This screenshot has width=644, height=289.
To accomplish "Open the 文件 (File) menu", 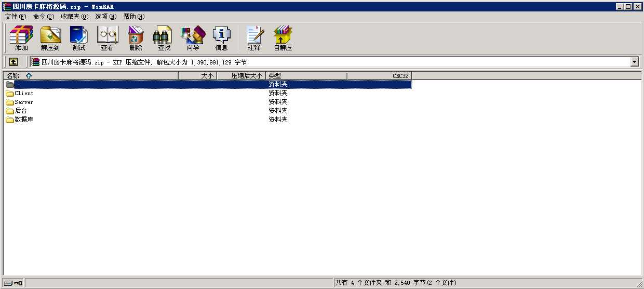I will coord(15,17).
